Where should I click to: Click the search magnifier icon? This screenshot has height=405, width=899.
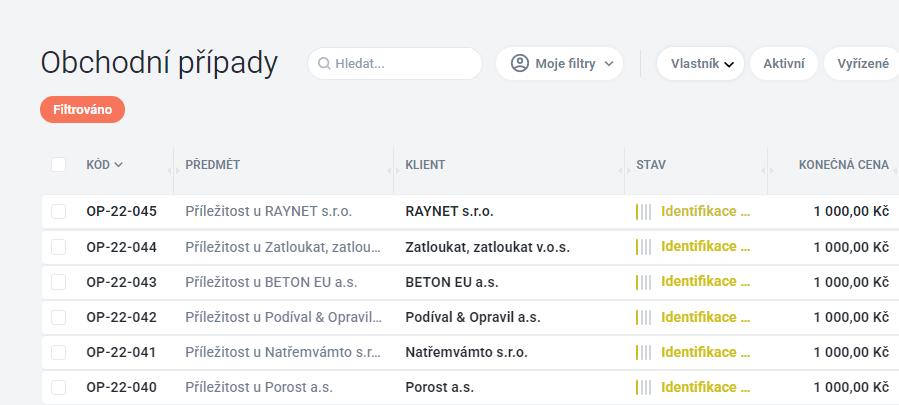tap(324, 64)
